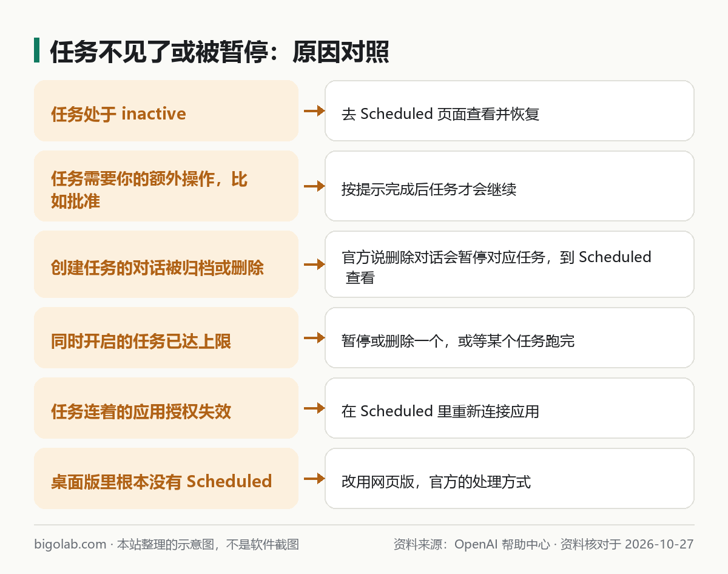
Task: Click the heading 任务不见了或被暂停：原因对照
Action: (219, 52)
